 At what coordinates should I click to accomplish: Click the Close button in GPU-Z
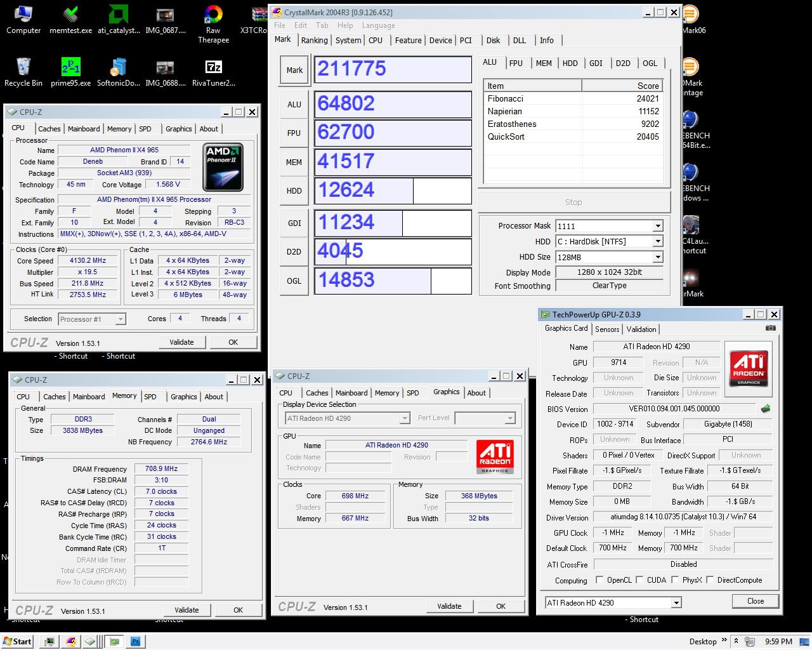coord(755,601)
